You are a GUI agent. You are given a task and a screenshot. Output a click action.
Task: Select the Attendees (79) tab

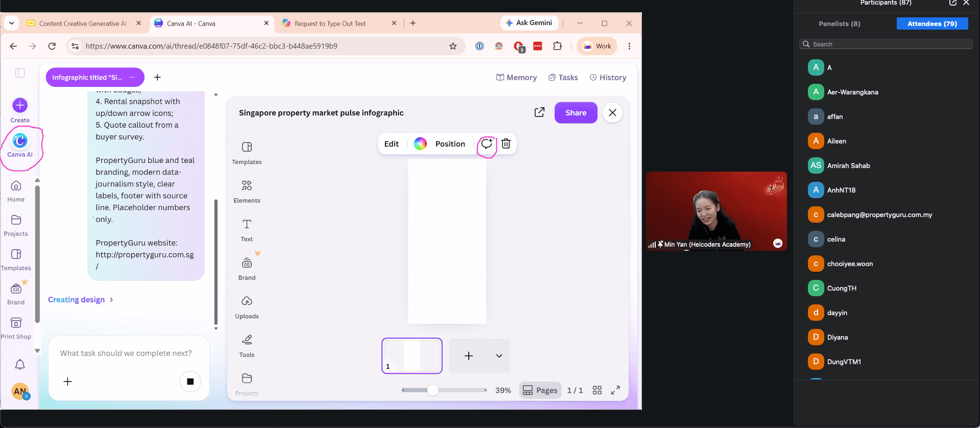pos(932,23)
